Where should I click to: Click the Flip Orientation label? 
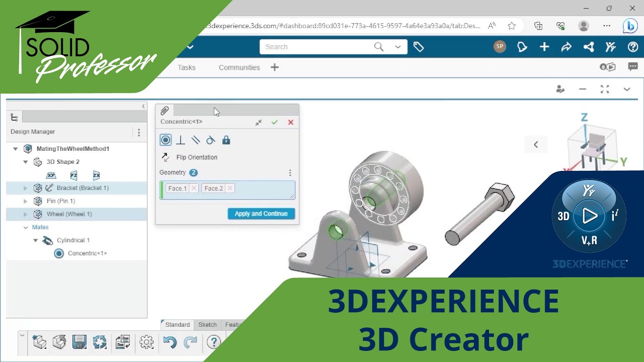197,157
